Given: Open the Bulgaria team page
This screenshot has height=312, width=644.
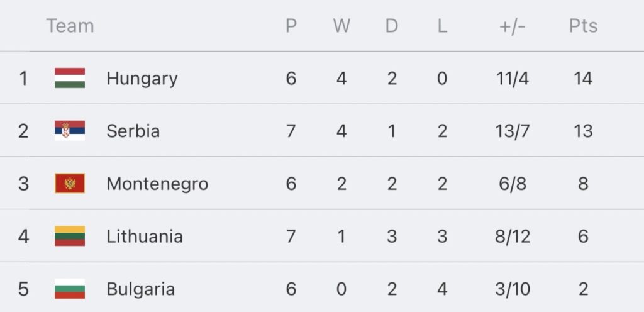Looking at the screenshot, I should point(140,289).
